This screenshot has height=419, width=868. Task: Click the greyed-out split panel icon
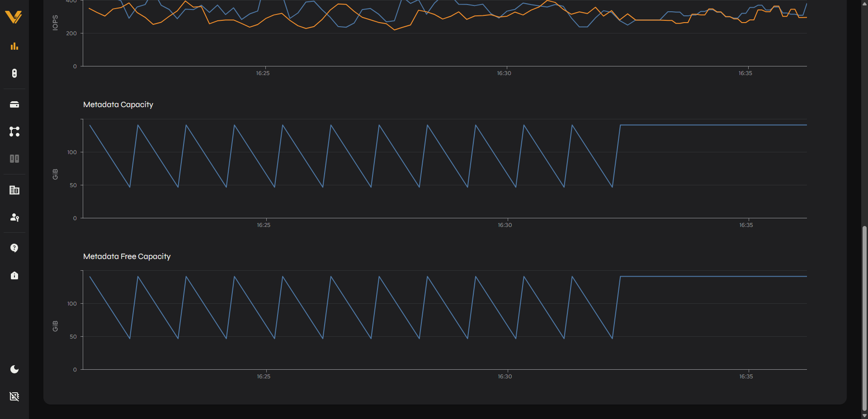(x=14, y=159)
